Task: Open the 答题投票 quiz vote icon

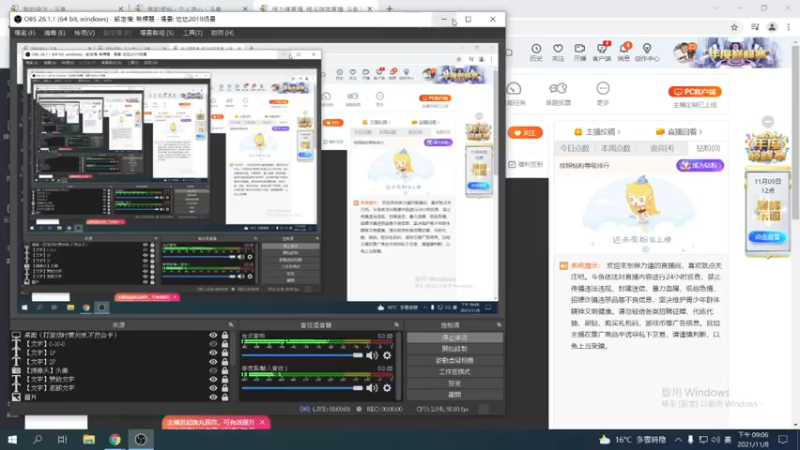Action: (558, 93)
